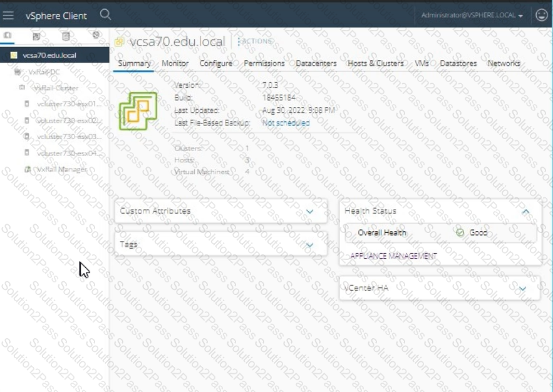Click the vcsa70.edu.local page heading
553x392 pixels.
(x=177, y=41)
